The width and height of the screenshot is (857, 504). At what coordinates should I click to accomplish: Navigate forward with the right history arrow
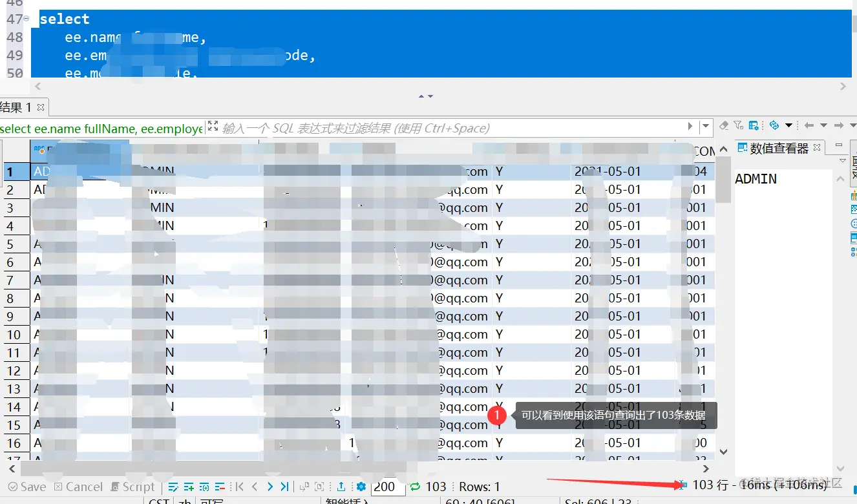[838, 125]
